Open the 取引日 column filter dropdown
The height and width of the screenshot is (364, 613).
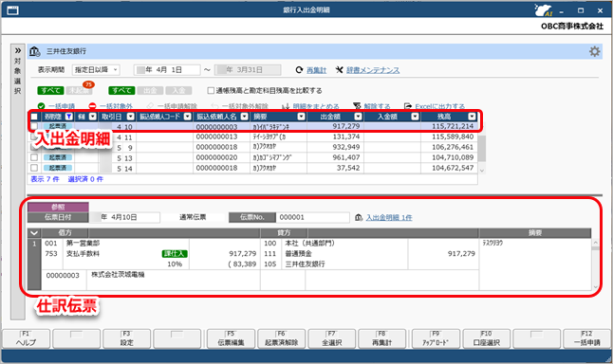pyautogui.click(x=131, y=117)
